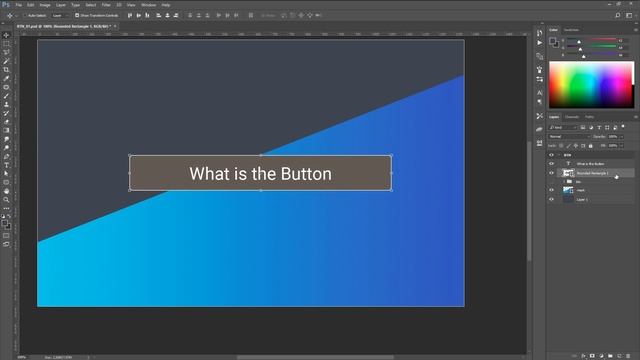Image resolution: width=640 pixels, height=360 pixels.
Task: Open the blend mode Normal dropdown
Action: click(569, 136)
